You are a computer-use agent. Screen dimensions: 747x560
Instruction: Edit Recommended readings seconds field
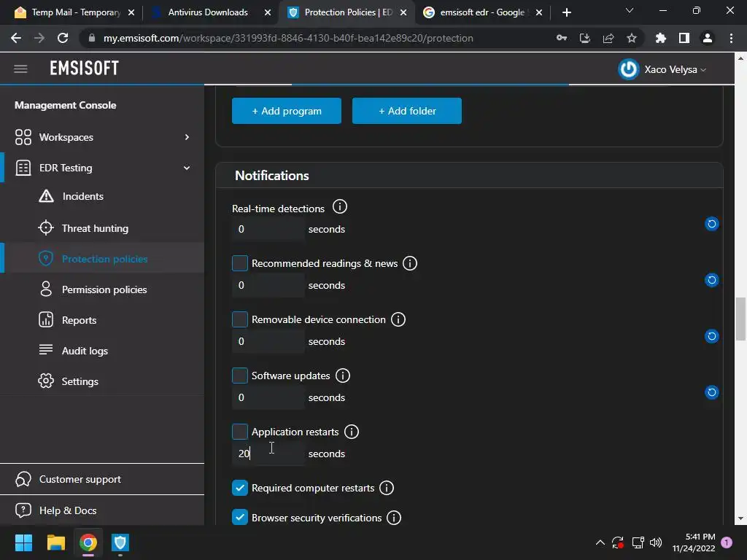[268, 286]
